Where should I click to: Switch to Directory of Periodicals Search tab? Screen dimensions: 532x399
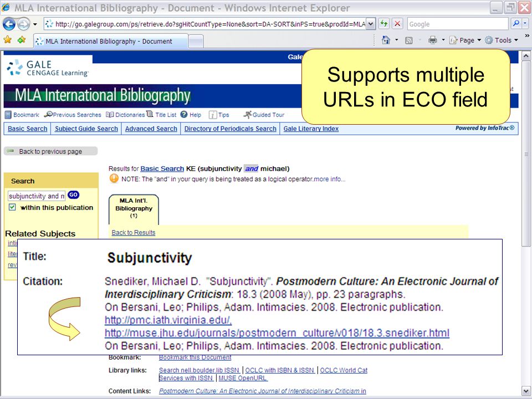[x=231, y=129]
